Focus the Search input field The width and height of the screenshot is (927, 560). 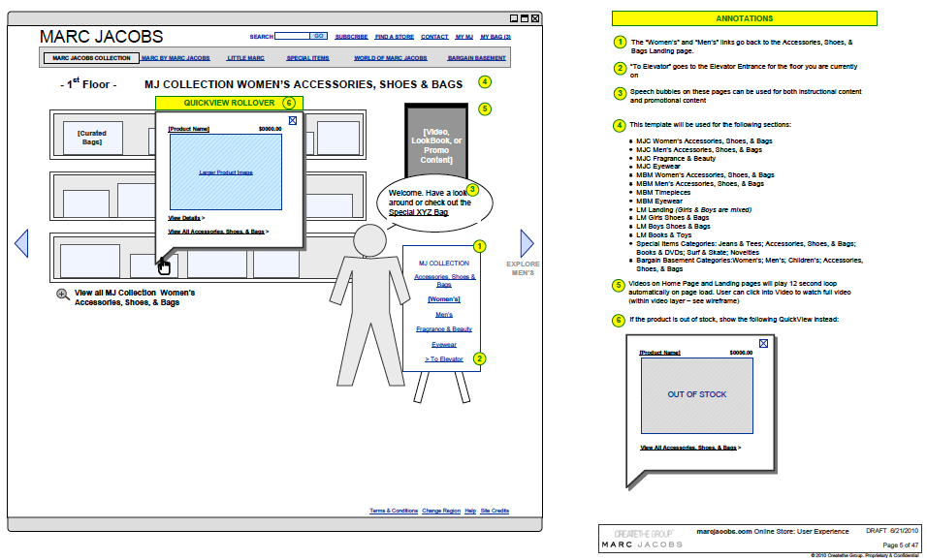pyautogui.click(x=292, y=36)
